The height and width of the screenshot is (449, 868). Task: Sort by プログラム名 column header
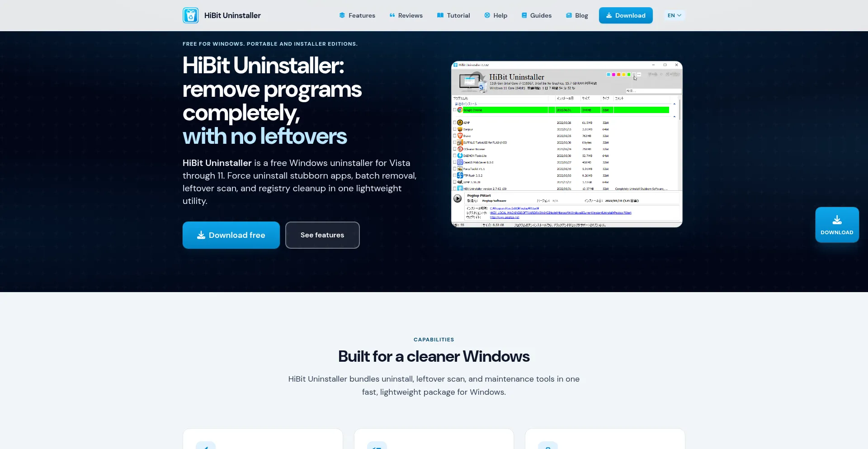(461, 98)
